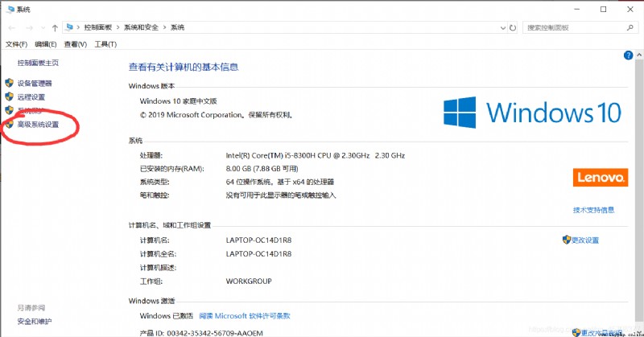Open recent locations dropdown arrow
Screen dimensions: 644x337
(43, 28)
